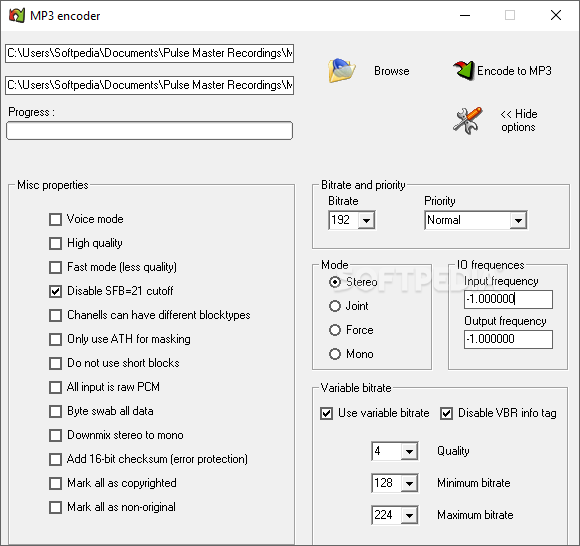
Task: Enable Add 16-bit checksum error protection
Action: click(55, 459)
